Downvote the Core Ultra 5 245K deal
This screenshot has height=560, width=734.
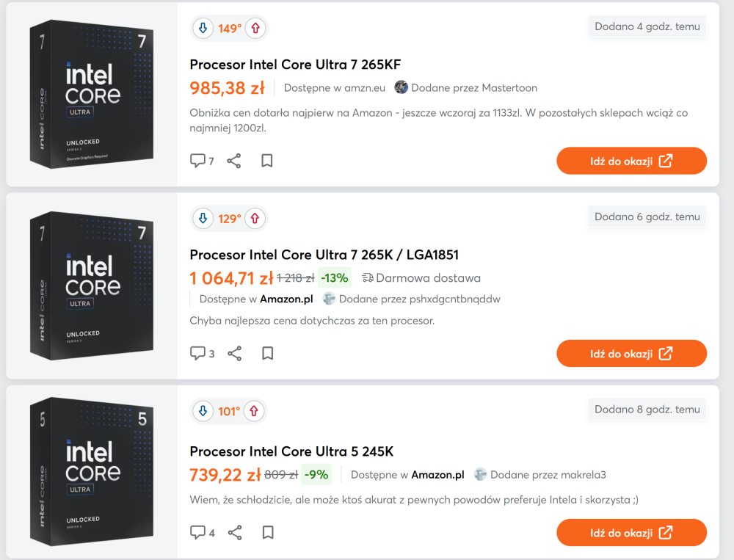(203, 411)
